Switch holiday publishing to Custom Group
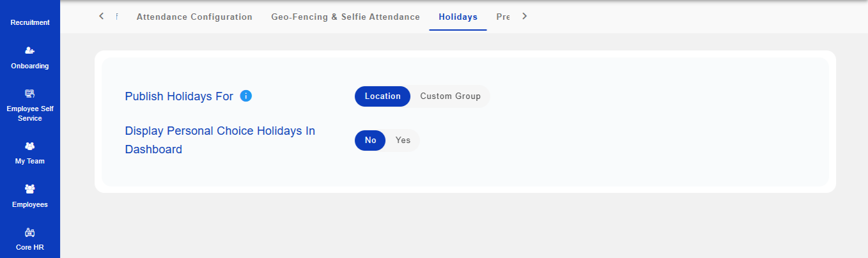The width and height of the screenshot is (868, 258). pyautogui.click(x=450, y=96)
